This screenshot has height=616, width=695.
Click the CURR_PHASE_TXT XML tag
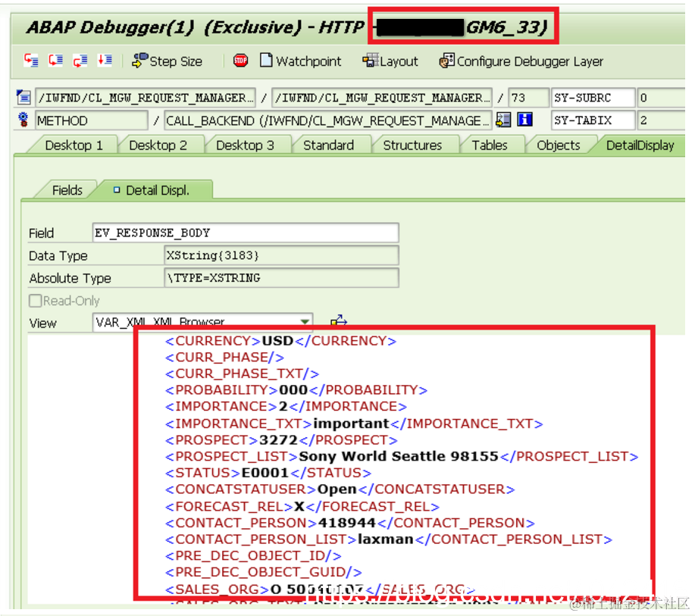pyautogui.click(x=242, y=374)
